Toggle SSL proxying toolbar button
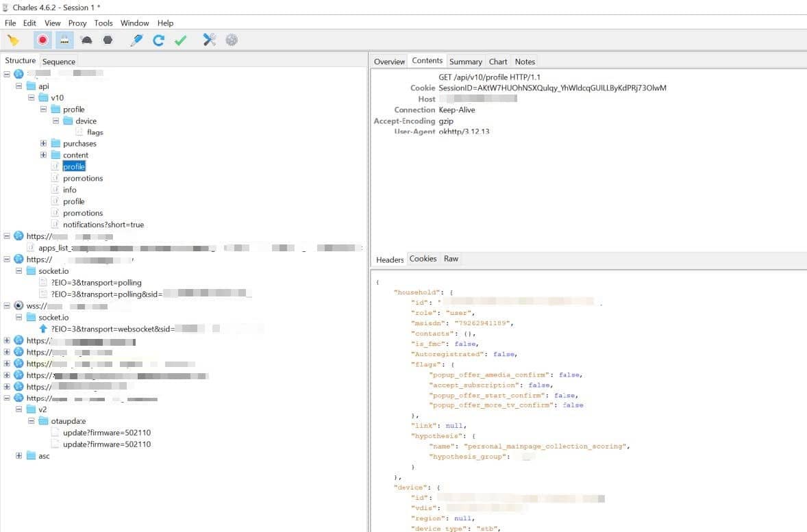Image resolution: width=807 pixels, height=532 pixels. point(64,40)
